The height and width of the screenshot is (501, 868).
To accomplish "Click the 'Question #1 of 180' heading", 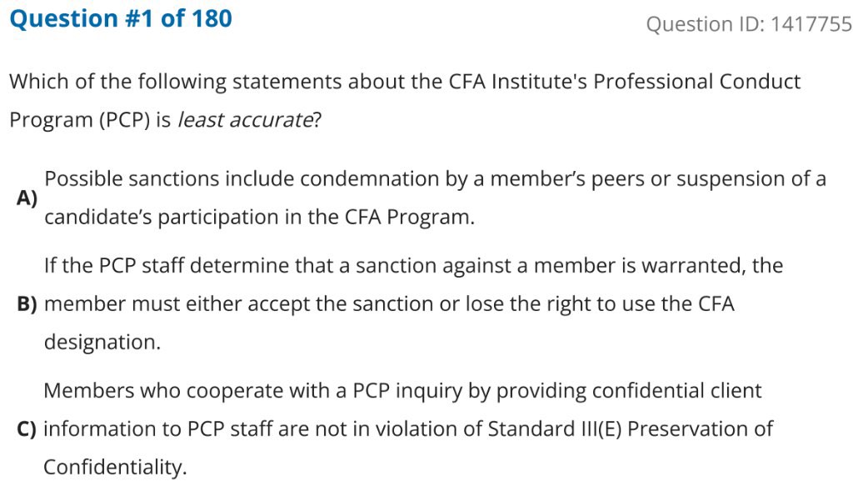I will 121,18.
